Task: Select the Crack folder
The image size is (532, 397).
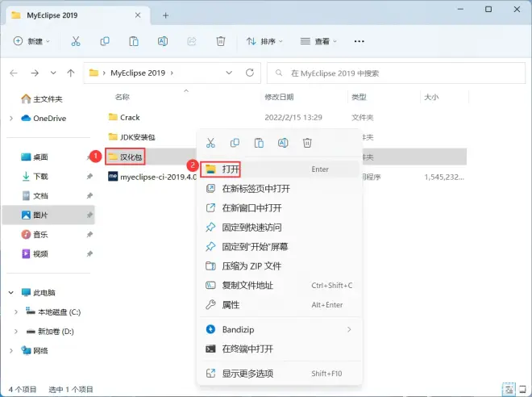Action: point(124,117)
